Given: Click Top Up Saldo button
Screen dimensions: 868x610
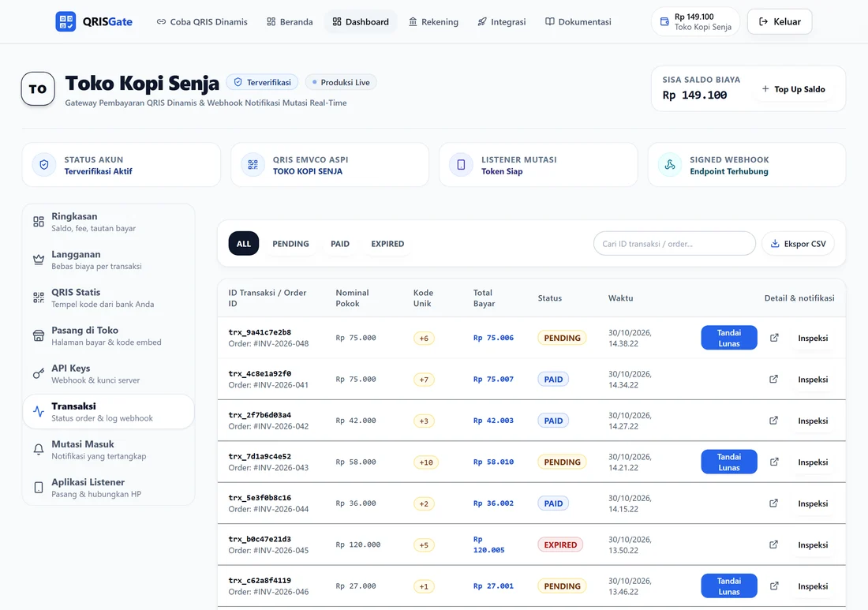Looking at the screenshot, I should pyautogui.click(x=793, y=88).
